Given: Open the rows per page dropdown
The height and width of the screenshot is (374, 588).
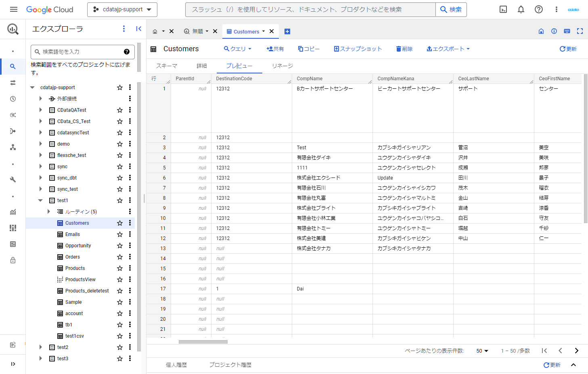Looking at the screenshot, I should pos(482,351).
